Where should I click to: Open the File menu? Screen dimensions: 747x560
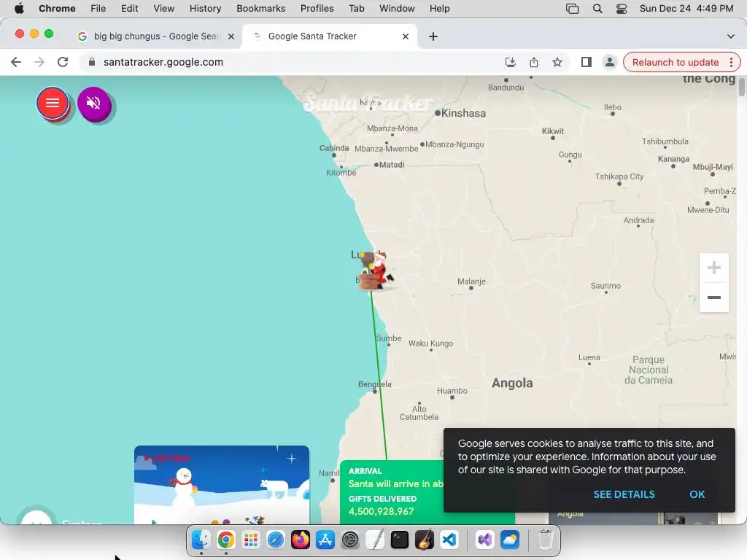98,9
